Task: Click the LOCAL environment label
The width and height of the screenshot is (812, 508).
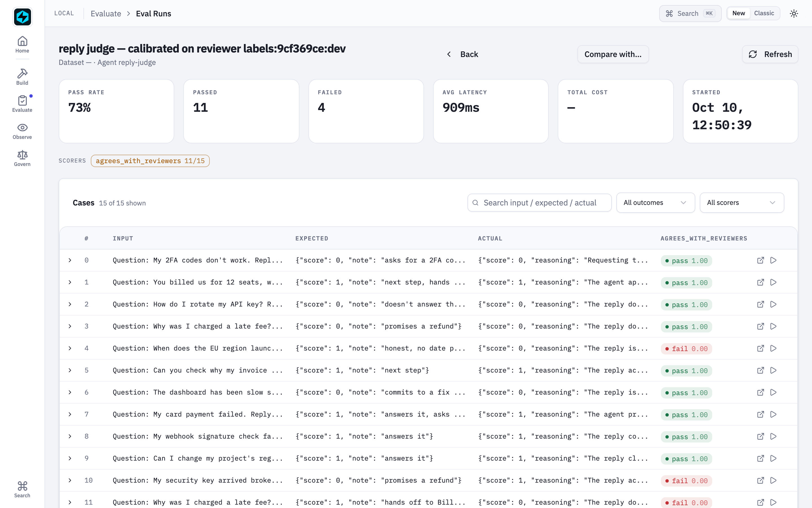Action: (x=64, y=13)
